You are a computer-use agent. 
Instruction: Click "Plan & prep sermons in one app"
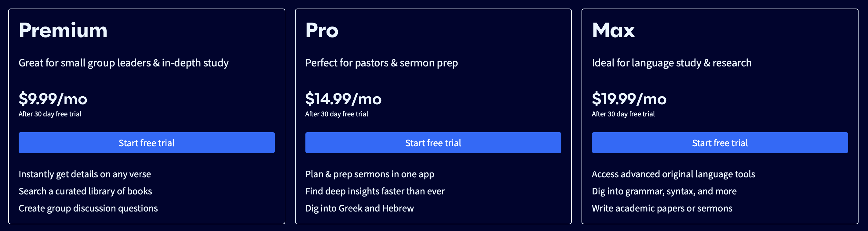pos(370,174)
